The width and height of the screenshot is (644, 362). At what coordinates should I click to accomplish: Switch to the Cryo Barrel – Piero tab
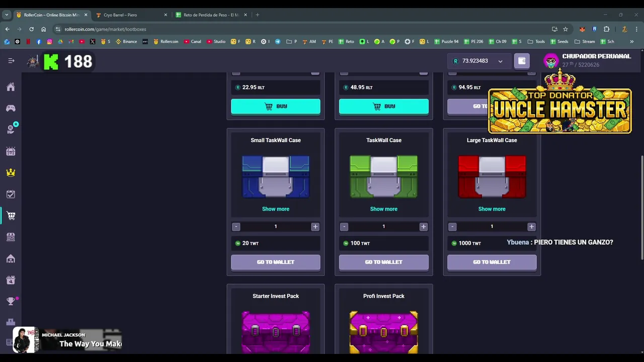[x=131, y=15]
